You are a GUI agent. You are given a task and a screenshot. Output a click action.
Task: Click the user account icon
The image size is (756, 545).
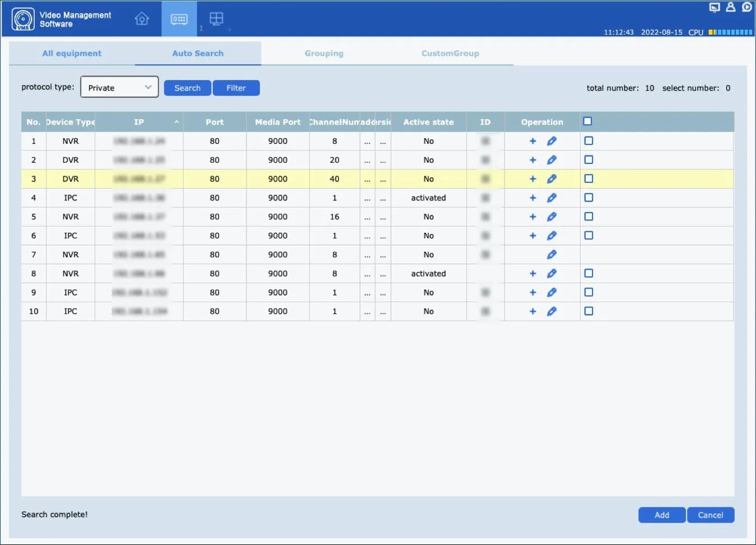click(730, 7)
